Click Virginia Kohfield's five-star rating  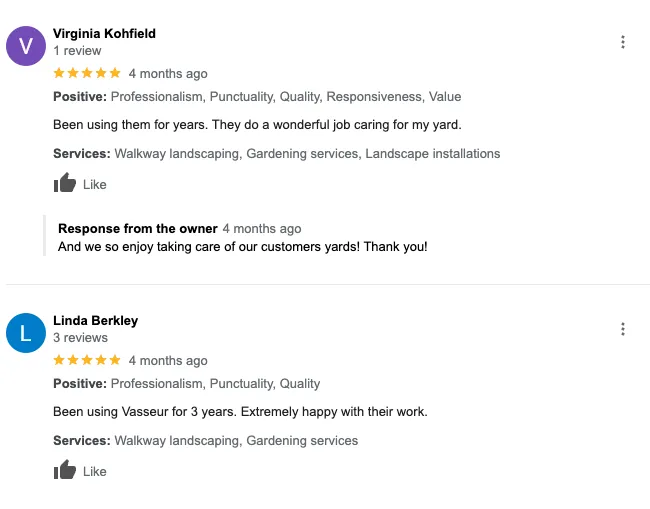click(87, 73)
